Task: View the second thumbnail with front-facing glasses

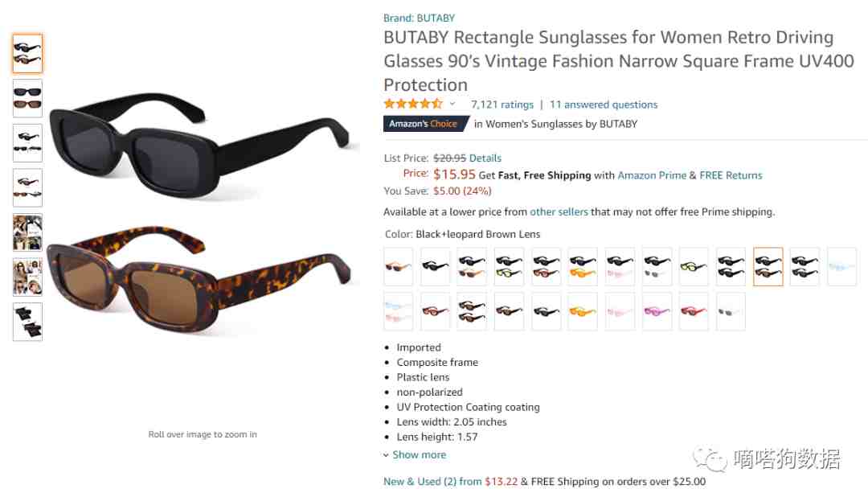Action: tap(27, 98)
